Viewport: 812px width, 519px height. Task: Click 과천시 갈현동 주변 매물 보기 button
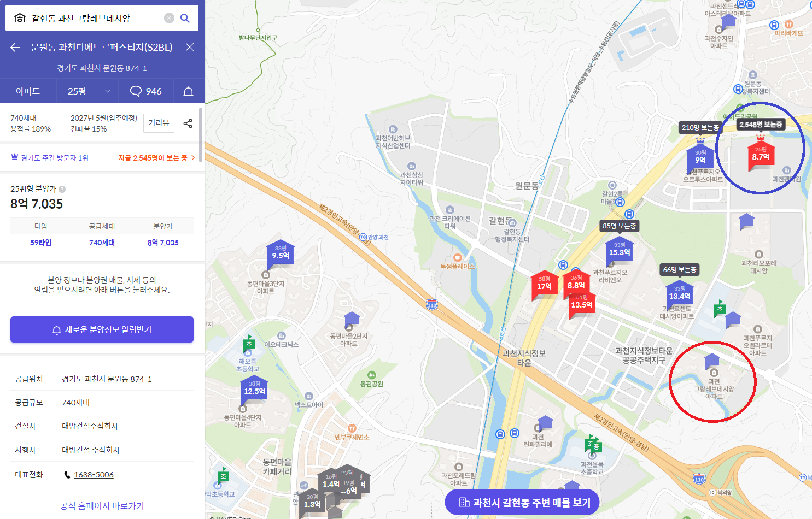coord(522,502)
